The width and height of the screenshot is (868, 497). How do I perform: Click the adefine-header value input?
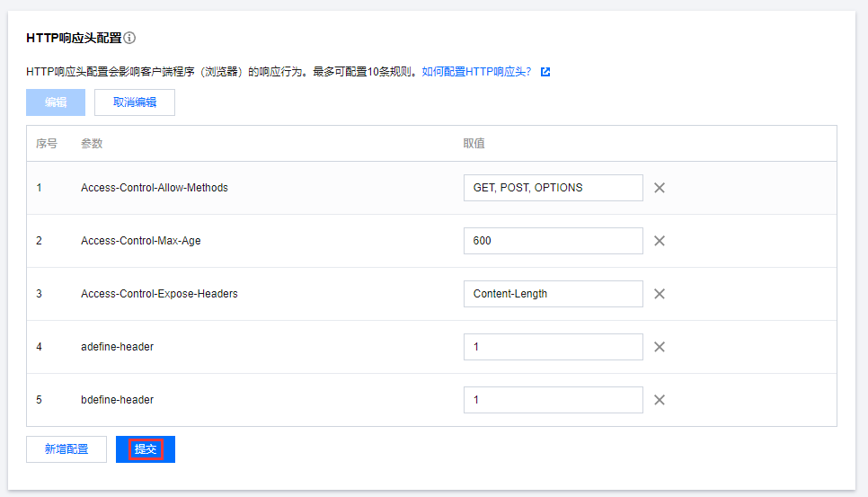tap(553, 347)
